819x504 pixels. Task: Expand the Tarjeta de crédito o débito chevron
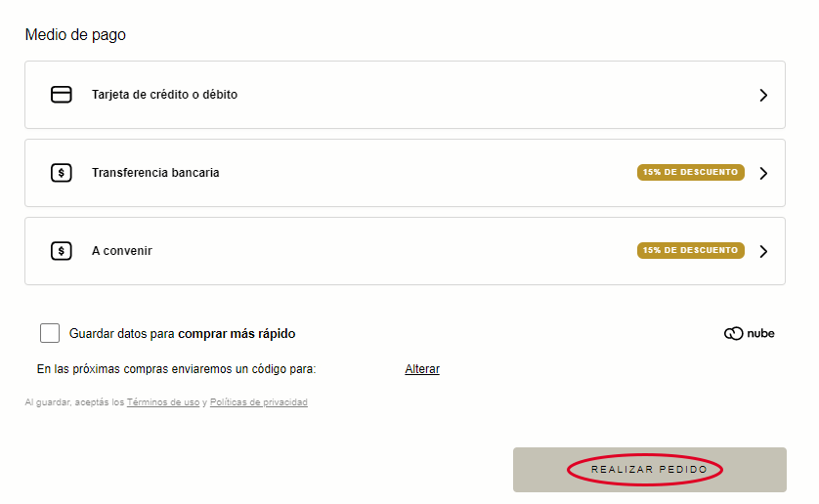pyautogui.click(x=763, y=96)
